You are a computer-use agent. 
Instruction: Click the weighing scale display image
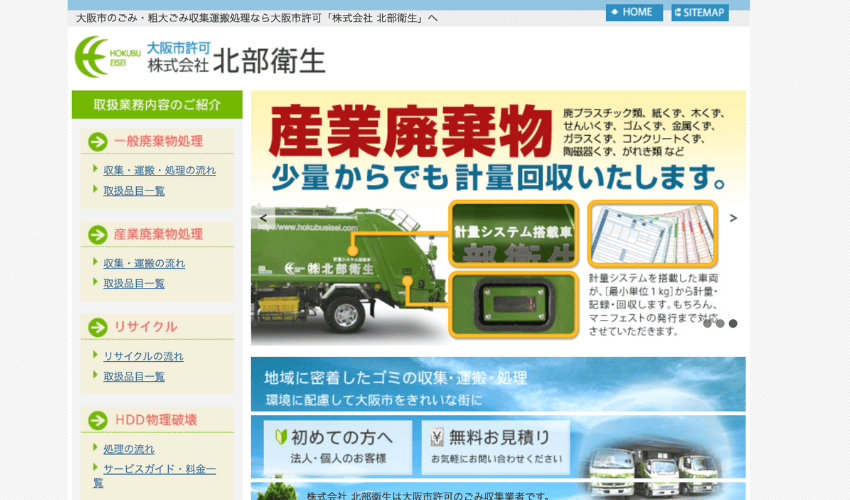513,305
